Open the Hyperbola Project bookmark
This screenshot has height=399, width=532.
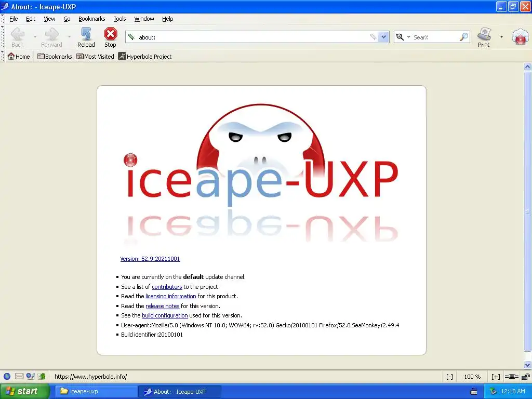click(145, 56)
